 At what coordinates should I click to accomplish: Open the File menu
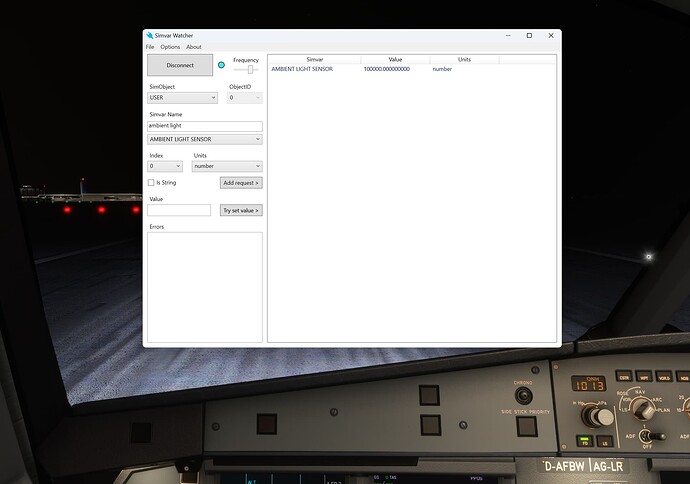pos(150,47)
